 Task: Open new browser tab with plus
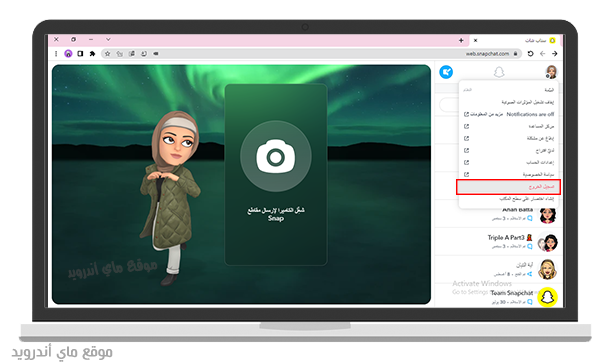[x=461, y=40]
